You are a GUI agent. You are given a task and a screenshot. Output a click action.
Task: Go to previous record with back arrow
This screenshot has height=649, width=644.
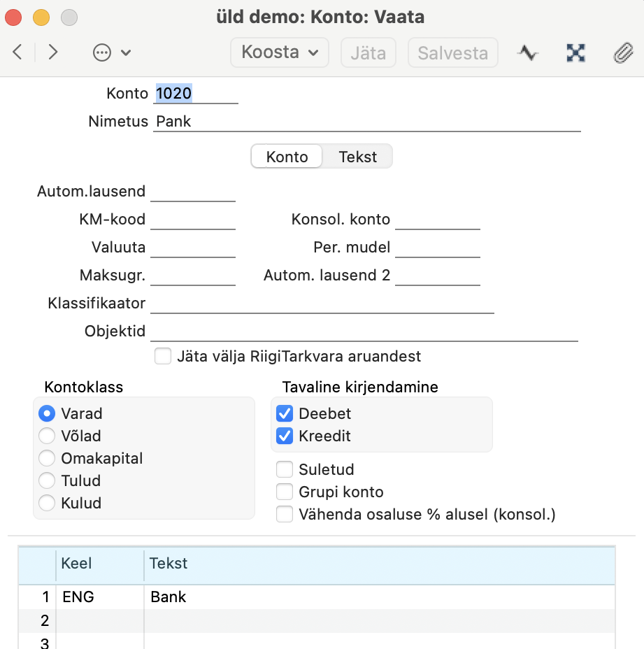point(17,52)
